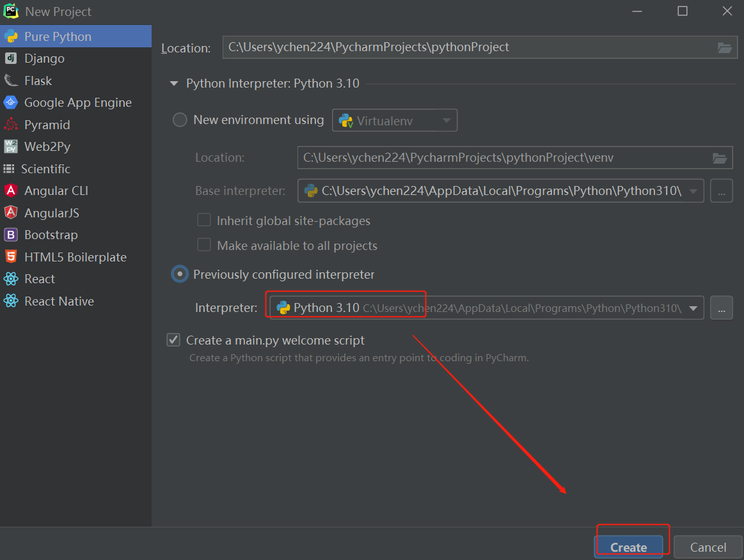Click Python icon in Base interpreter field

(x=311, y=191)
